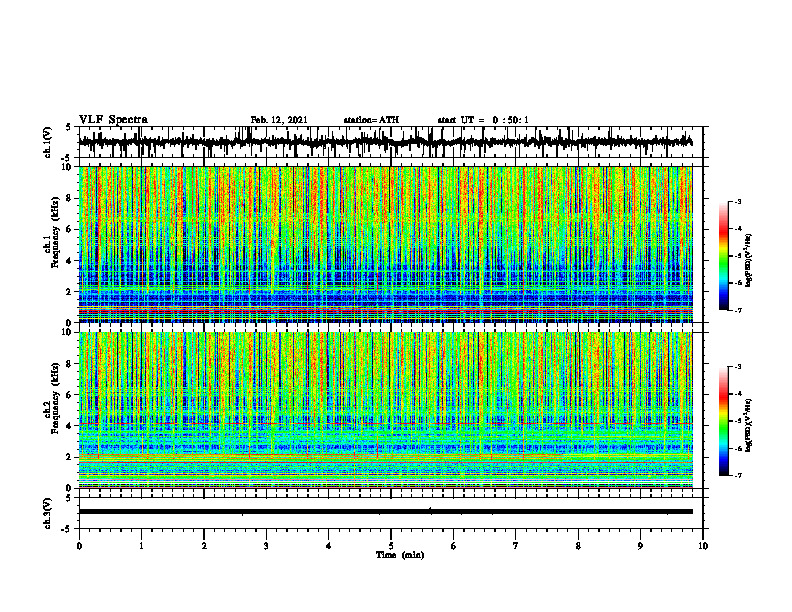The width and height of the screenshot is (792, 612).
Task: Click the "-7" tick on ch.2 colorbar
Action: [x=738, y=476]
